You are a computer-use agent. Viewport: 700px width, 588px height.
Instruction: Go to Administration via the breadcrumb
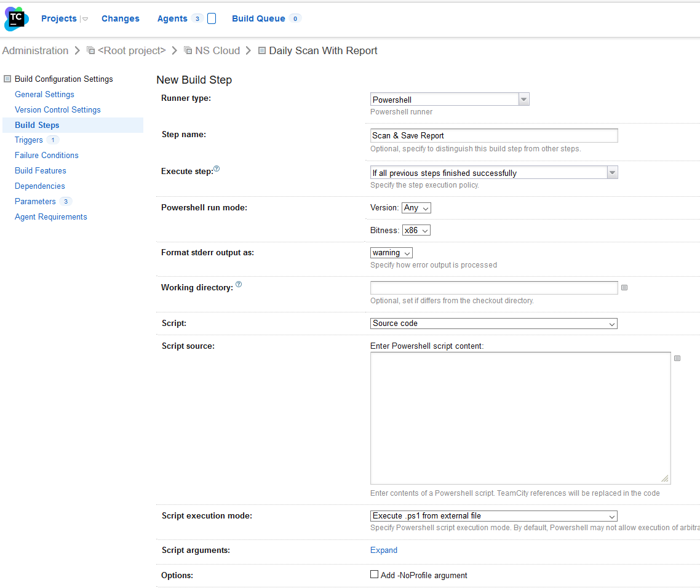[x=35, y=50]
